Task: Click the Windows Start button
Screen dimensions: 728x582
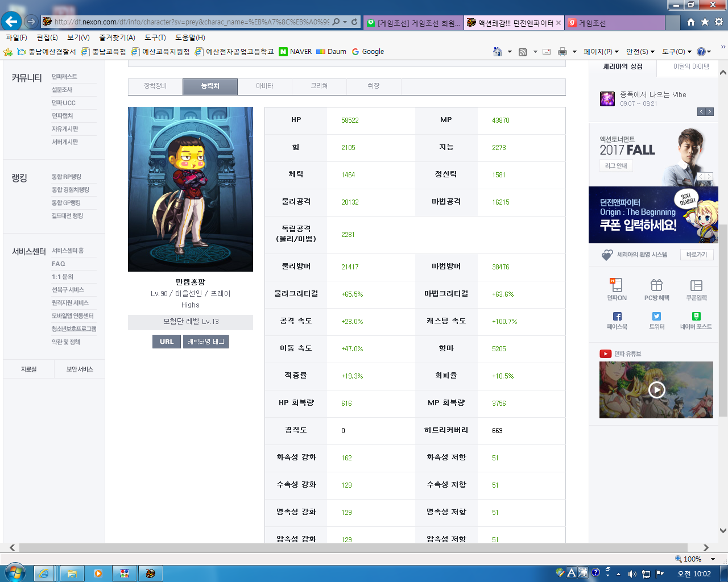Action: pos(14,572)
